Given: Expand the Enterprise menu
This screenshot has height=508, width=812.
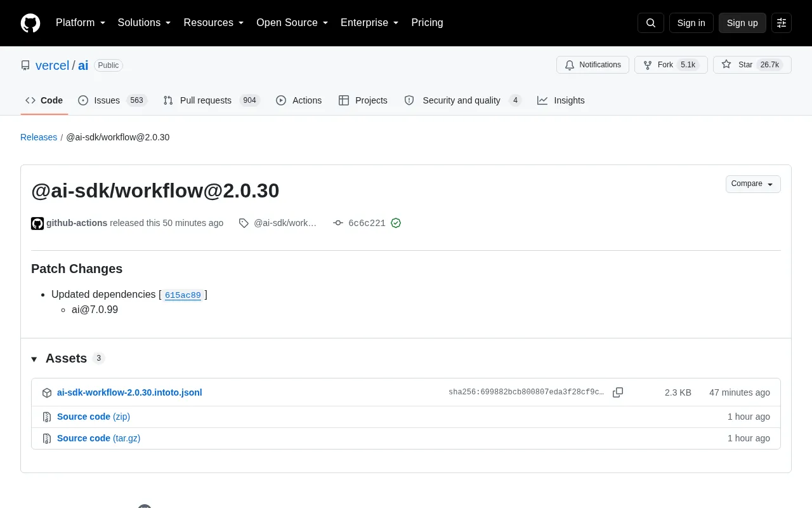Looking at the screenshot, I should pyautogui.click(x=370, y=23).
